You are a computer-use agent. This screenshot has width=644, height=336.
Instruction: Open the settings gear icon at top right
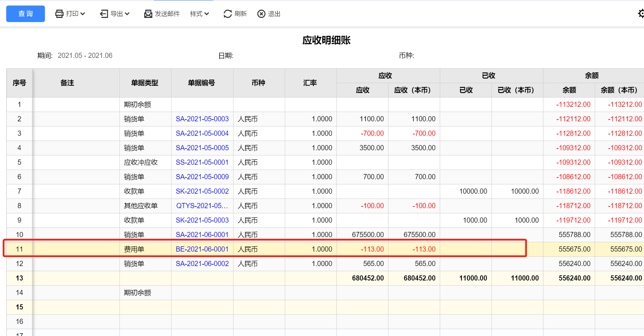[641, 13]
